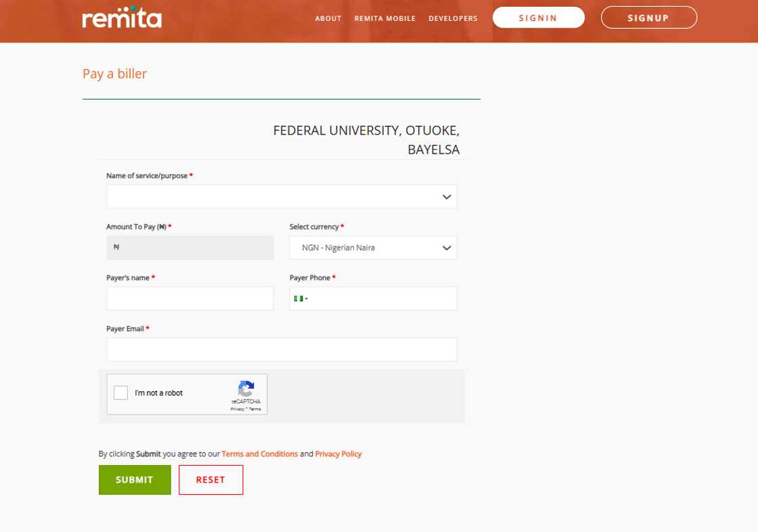Focus the Payer's name field
Viewport: 758px width, 532px height.
pyautogui.click(x=190, y=298)
